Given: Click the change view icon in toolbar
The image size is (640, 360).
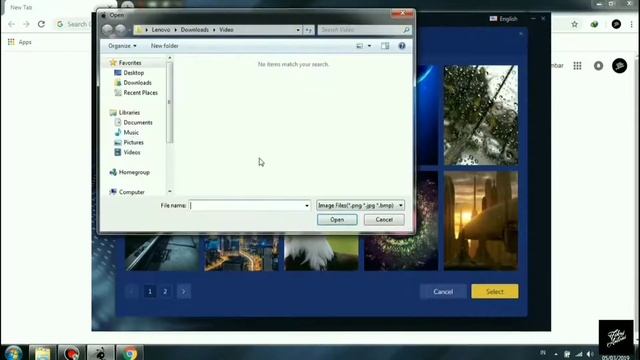Looking at the screenshot, I should click(360, 46).
